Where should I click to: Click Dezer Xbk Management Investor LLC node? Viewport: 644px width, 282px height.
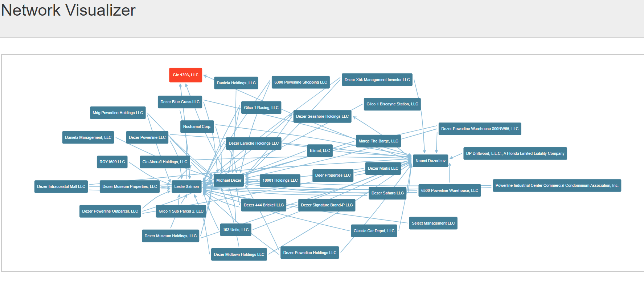click(377, 80)
